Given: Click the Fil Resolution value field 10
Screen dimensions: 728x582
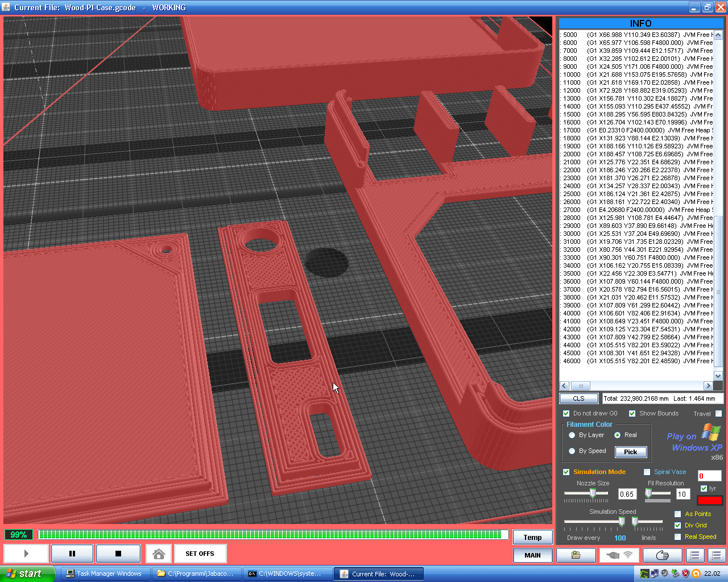Looking at the screenshot, I should click(x=682, y=494).
